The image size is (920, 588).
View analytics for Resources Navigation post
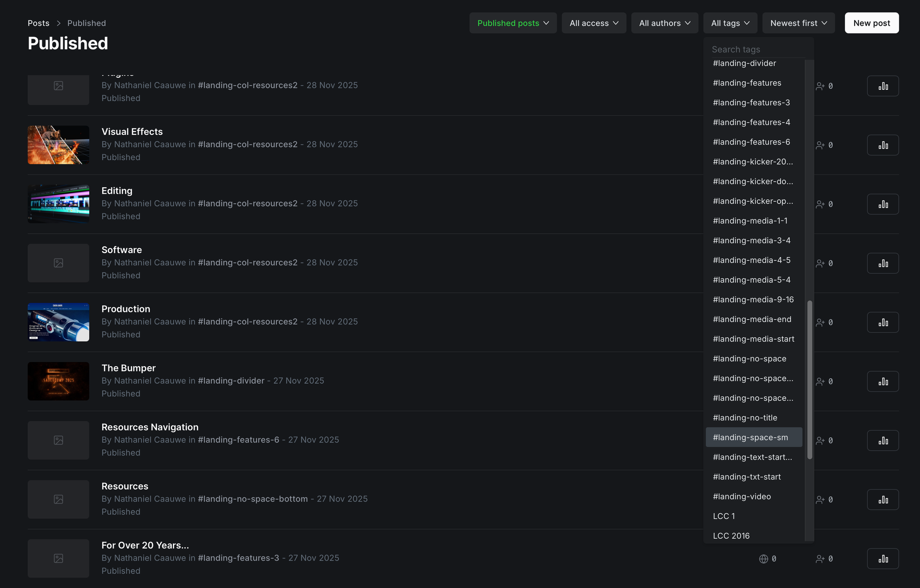883,440
